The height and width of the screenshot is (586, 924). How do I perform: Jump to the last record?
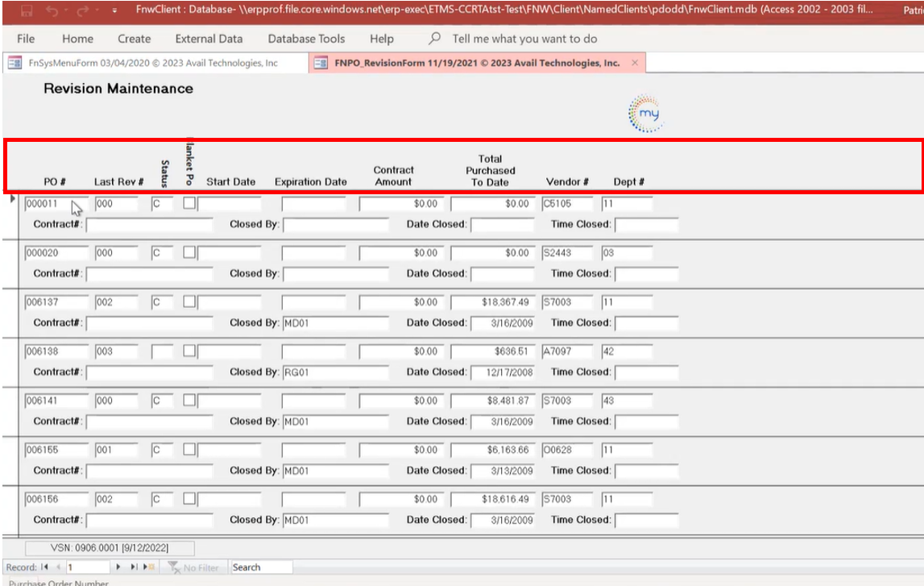pos(134,567)
